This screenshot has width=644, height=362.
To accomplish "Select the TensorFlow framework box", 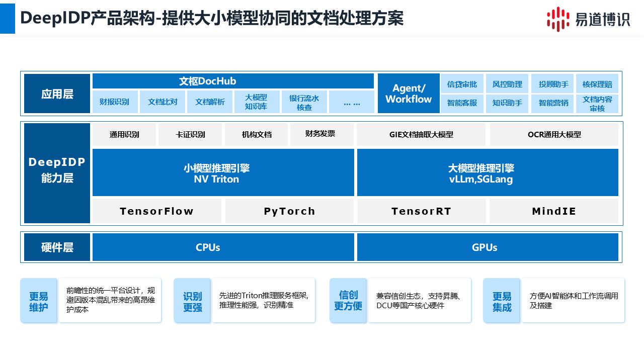I will (x=156, y=211).
